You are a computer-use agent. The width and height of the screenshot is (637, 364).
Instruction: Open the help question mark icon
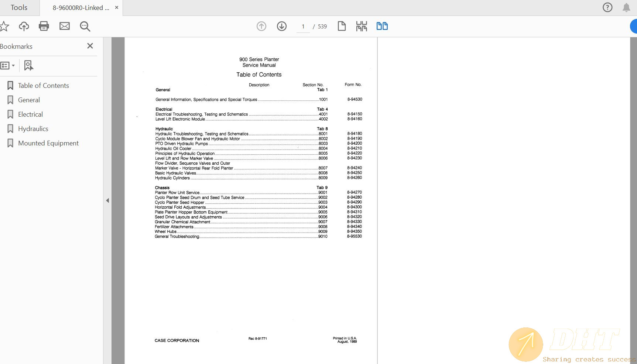607,7
